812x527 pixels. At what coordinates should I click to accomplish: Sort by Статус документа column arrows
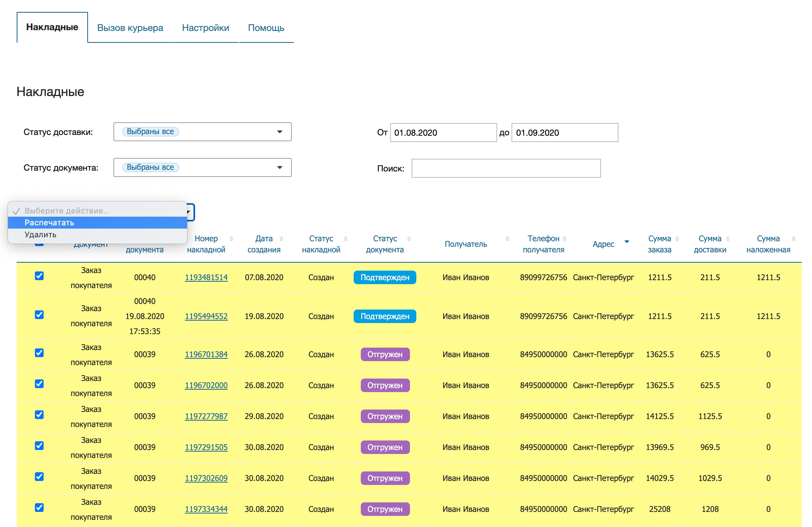pyautogui.click(x=409, y=239)
